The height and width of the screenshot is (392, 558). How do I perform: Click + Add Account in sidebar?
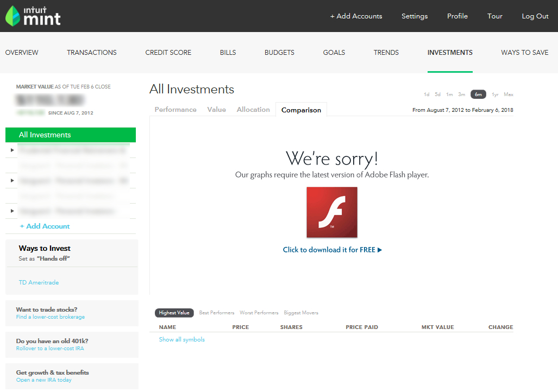pyautogui.click(x=45, y=226)
